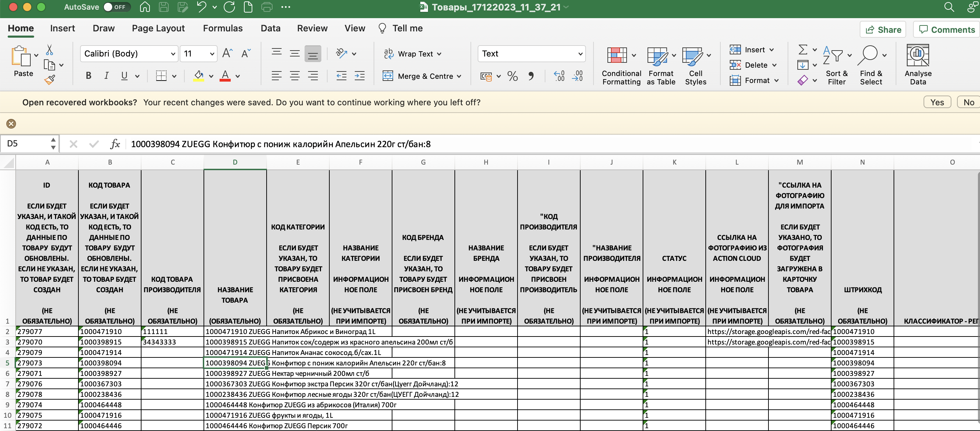Screen dimensions: 980x431
Task: Open the Format cells dropdown
Action: coord(755,80)
